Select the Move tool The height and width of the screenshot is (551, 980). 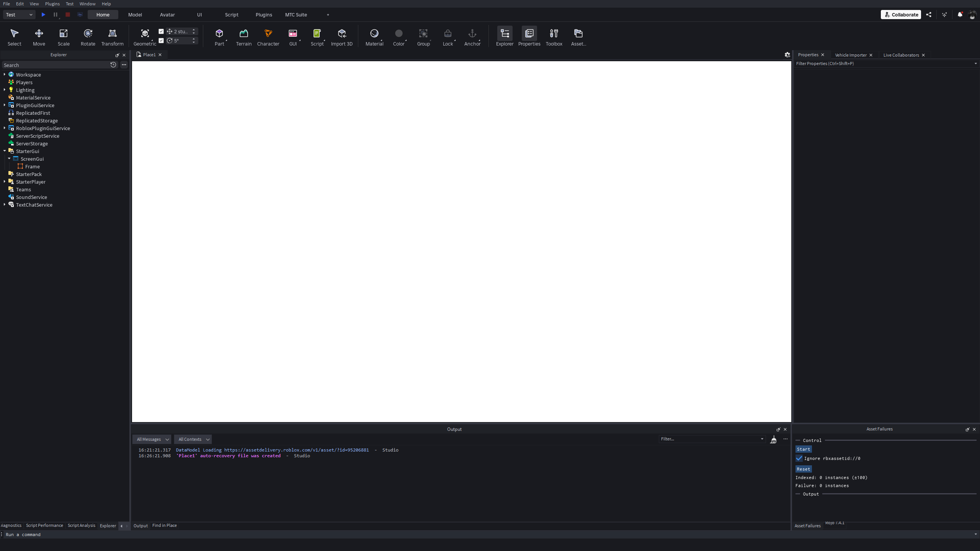39,36
